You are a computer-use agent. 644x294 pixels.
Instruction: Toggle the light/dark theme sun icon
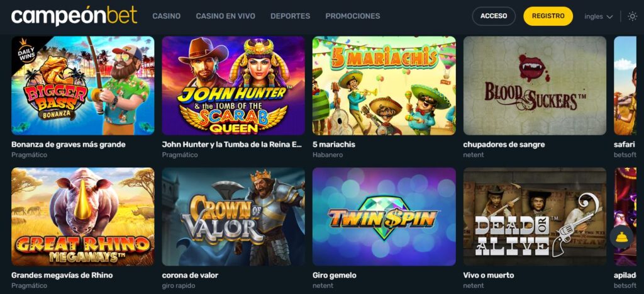[x=633, y=16]
